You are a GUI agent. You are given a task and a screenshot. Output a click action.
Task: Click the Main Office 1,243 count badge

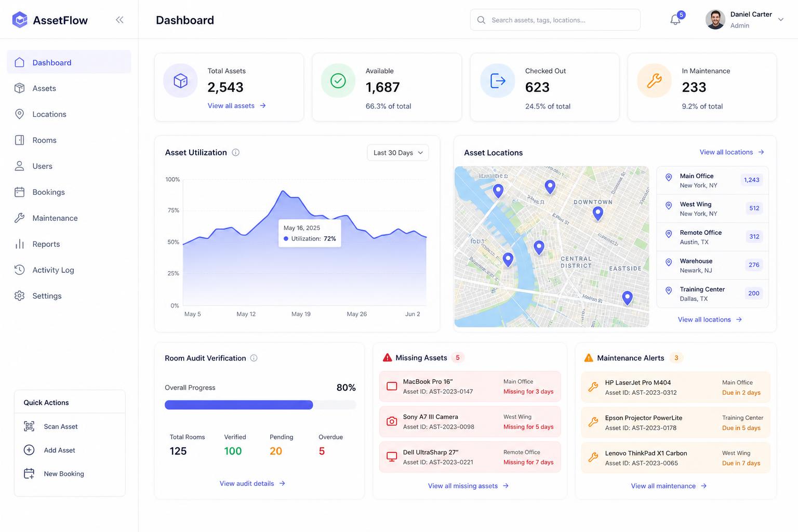(x=751, y=180)
